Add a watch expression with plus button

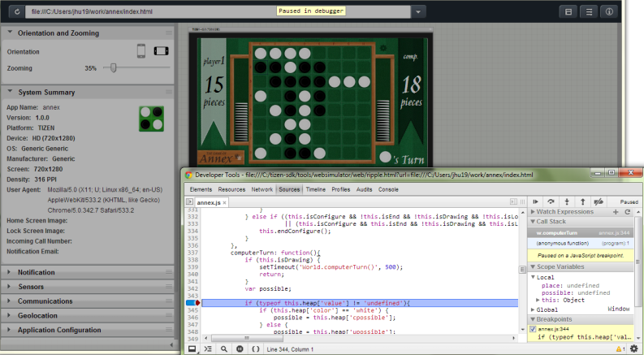tap(614, 211)
